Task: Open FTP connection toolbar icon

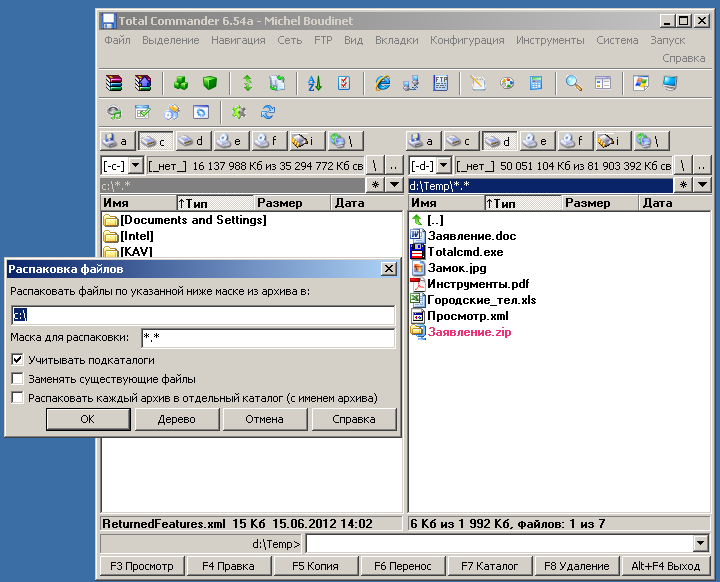Action: tap(440, 83)
